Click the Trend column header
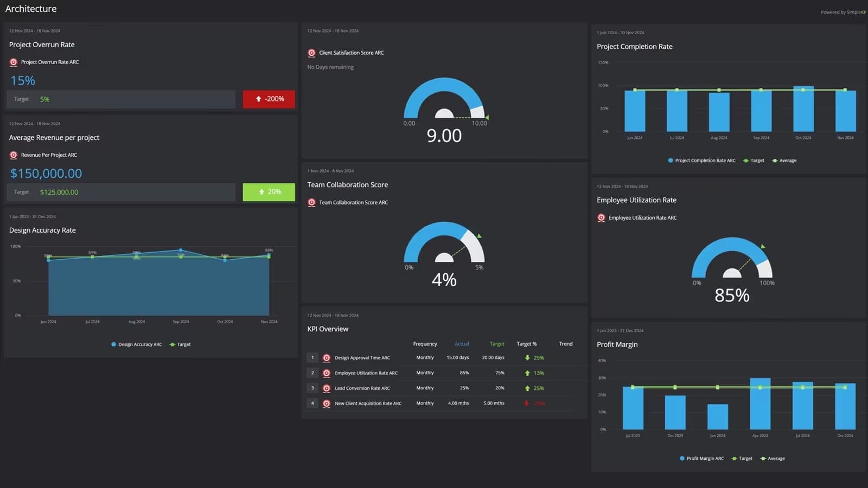Viewport: 868px width, 488px height. [566, 344]
